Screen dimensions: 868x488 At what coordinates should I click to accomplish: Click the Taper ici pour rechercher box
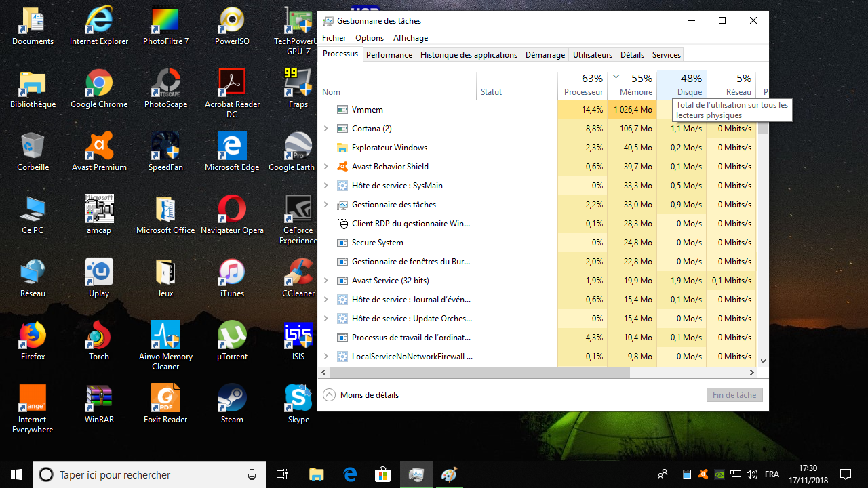[149, 474]
